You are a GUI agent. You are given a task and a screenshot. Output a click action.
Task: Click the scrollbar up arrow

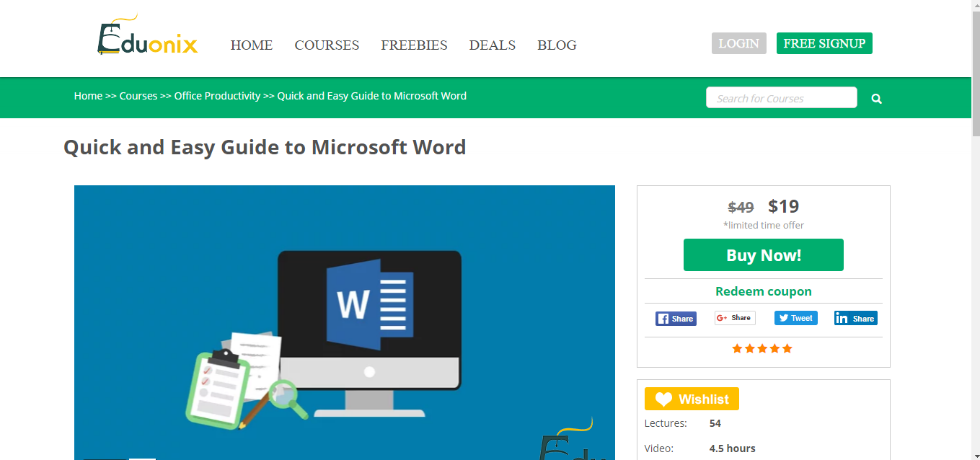(x=976, y=4)
